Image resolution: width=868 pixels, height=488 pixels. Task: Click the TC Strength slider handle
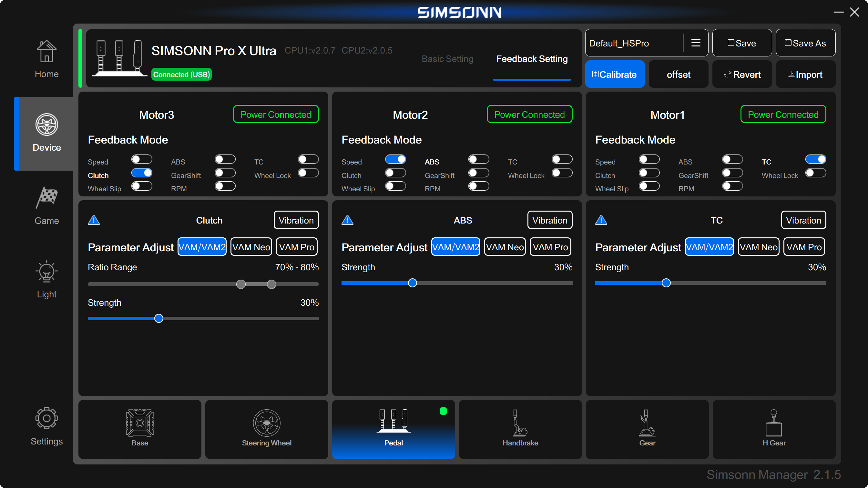(x=666, y=283)
